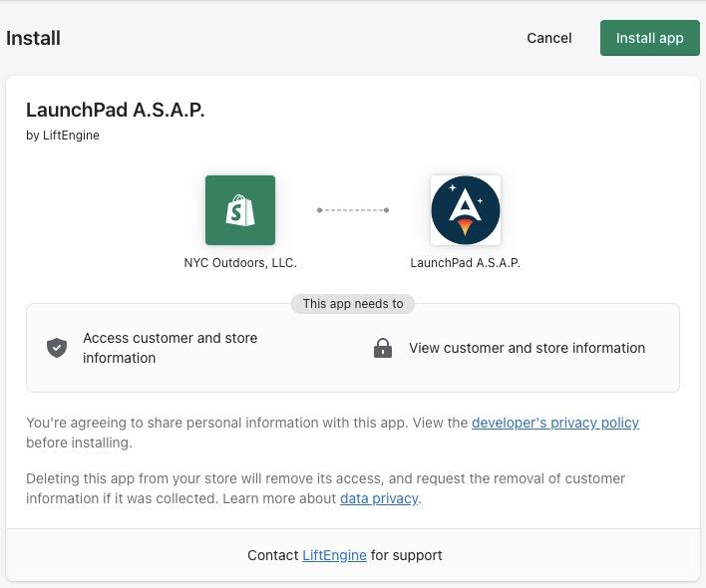This screenshot has width=706, height=588.
Task: Click the NYC Outdoors, LLC. store label
Action: [x=240, y=263]
